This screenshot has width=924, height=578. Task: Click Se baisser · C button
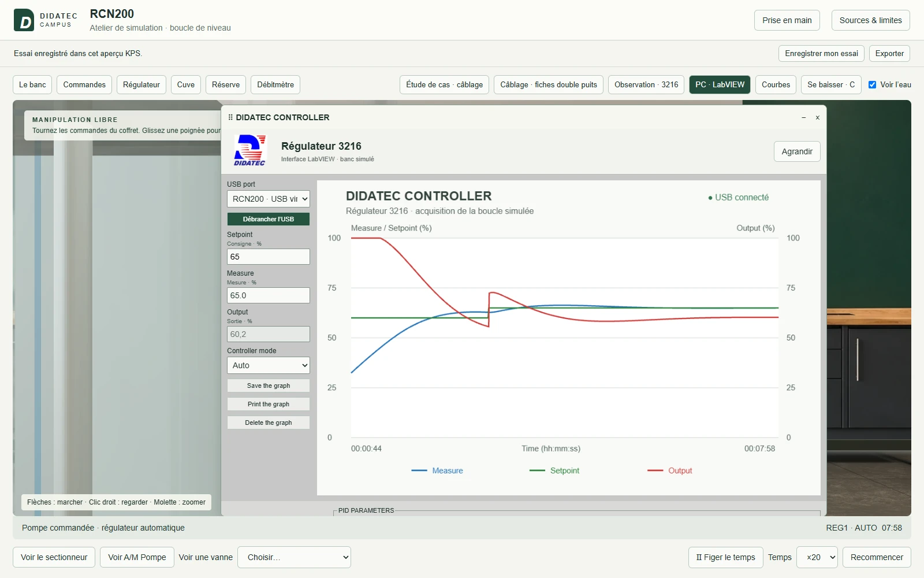tap(831, 84)
